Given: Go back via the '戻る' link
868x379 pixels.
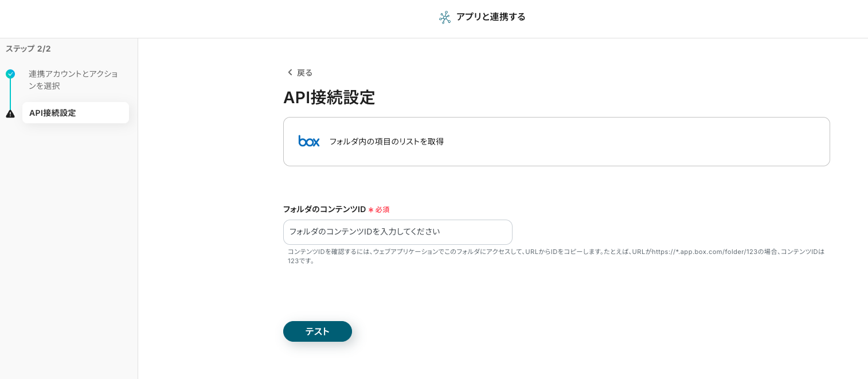Looking at the screenshot, I should pos(304,73).
